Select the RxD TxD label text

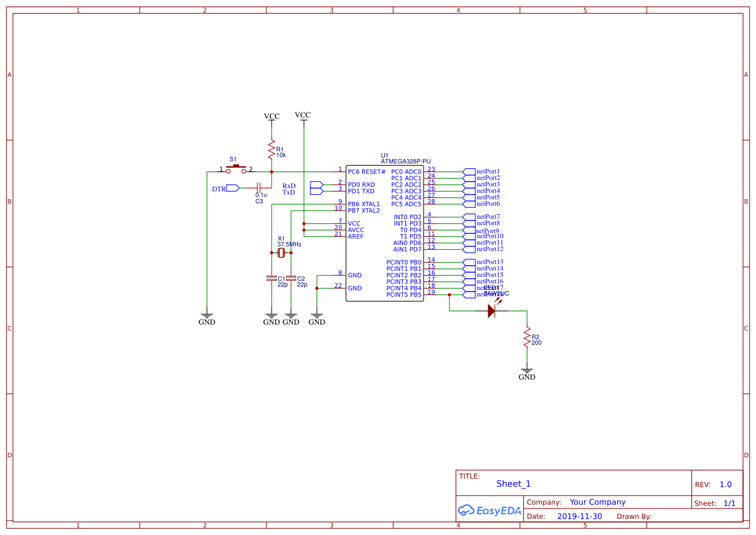[x=288, y=188]
